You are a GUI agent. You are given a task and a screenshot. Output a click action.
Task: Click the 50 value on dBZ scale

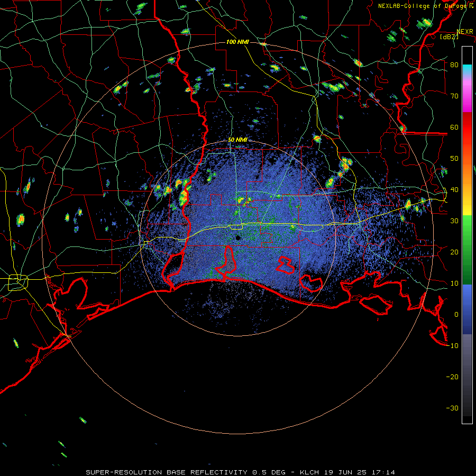(x=454, y=159)
